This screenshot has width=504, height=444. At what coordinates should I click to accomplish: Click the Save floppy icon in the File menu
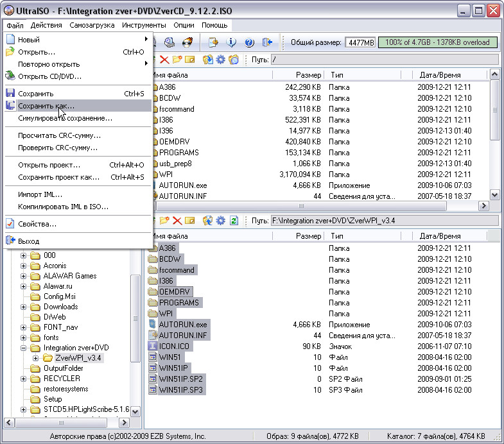(x=10, y=93)
